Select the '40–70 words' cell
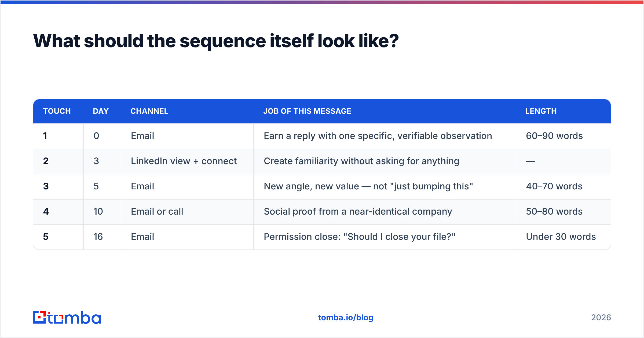The image size is (644, 338). [x=563, y=186]
